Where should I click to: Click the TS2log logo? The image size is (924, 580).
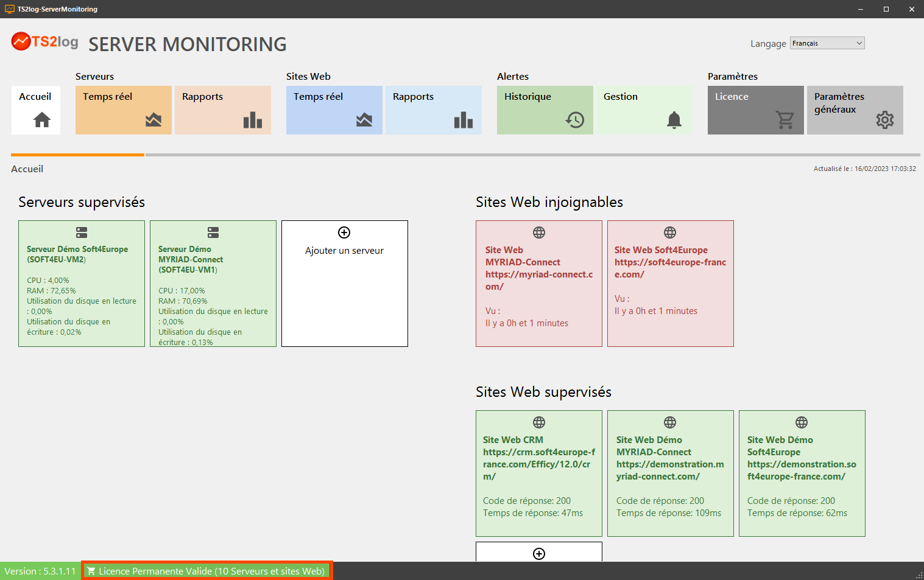click(45, 41)
